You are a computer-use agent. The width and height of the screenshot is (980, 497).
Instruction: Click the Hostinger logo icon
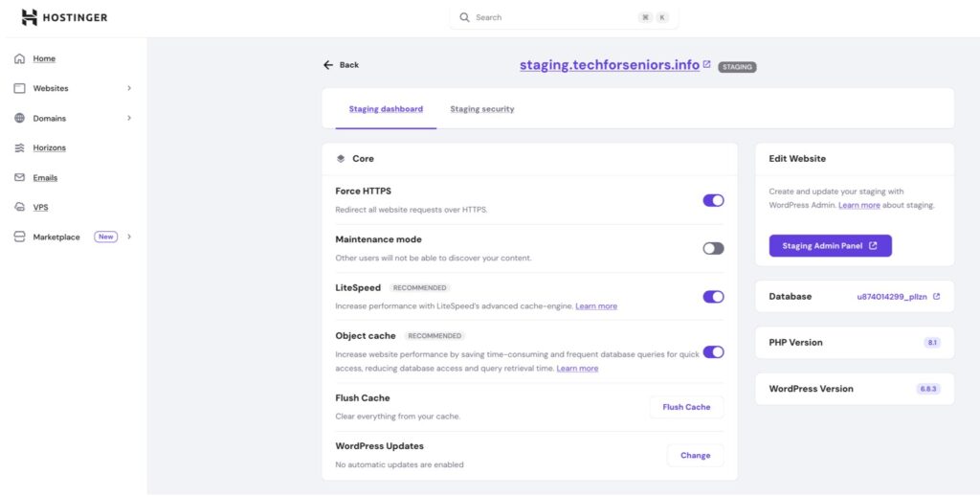[30, 17]
